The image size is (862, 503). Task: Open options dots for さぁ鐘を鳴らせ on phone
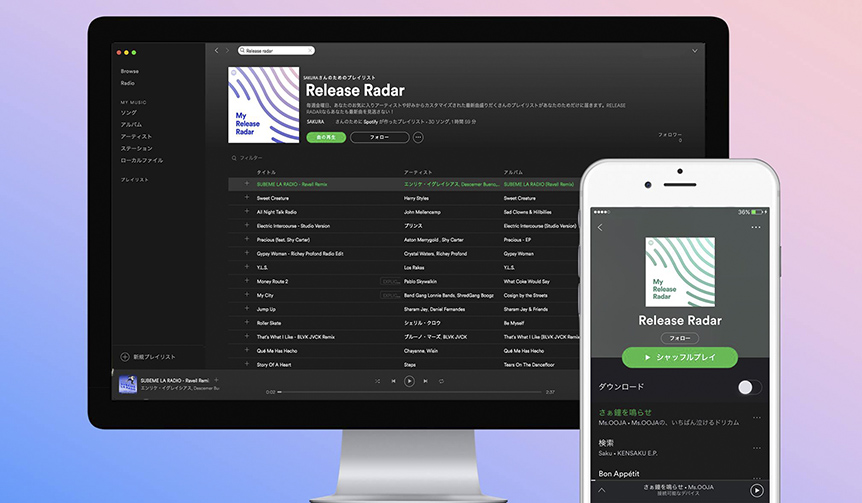click(x=756, y=417)
